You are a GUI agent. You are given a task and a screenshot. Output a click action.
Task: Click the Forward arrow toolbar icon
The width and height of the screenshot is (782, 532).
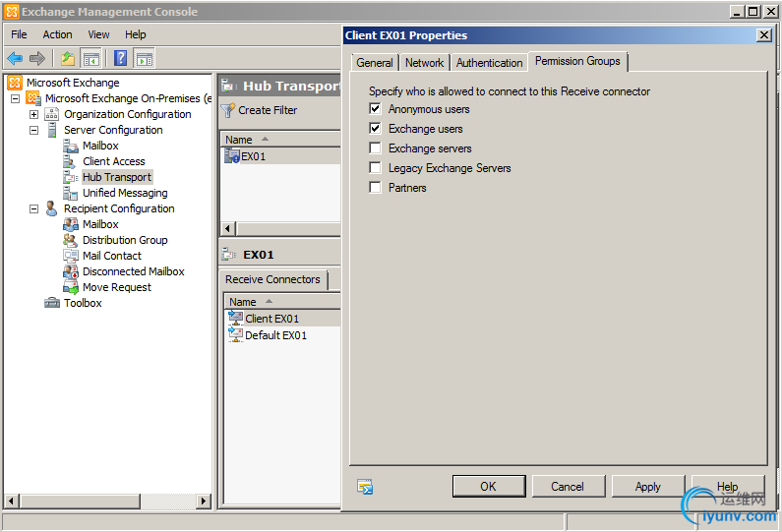(x=37, y=58)
